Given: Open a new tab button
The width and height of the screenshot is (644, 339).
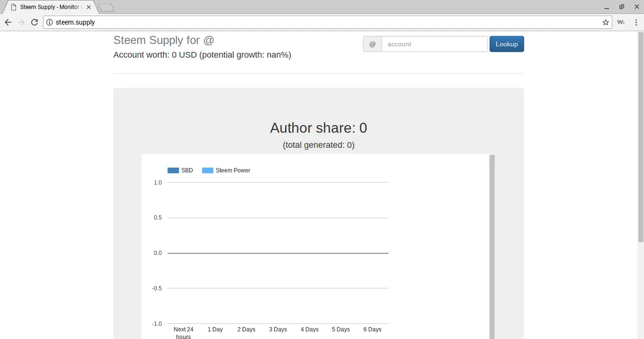Looking at the screenshot, I should [106, 8].
